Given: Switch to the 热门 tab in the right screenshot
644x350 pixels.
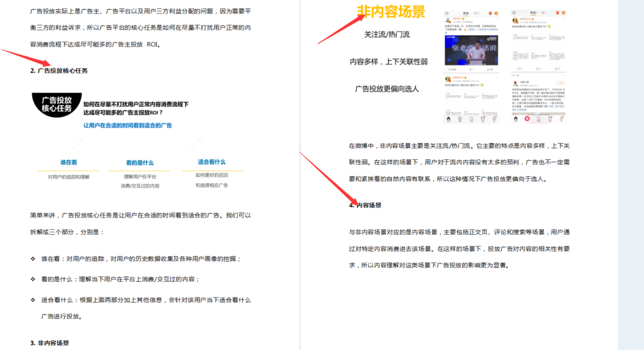Looking at the screenshot, I should pos(544,12).
